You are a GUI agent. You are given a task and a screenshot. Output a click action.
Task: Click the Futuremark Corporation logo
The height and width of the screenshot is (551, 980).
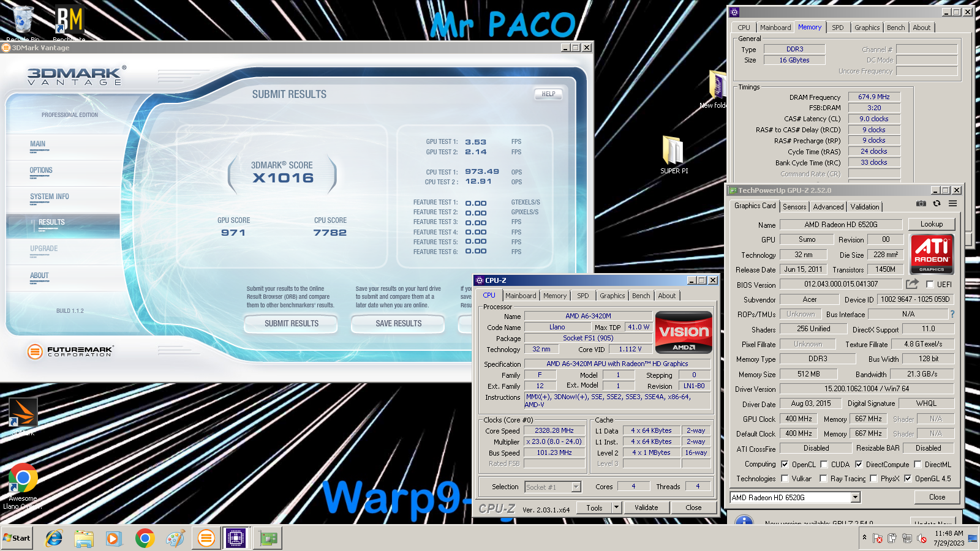(70, 351)
